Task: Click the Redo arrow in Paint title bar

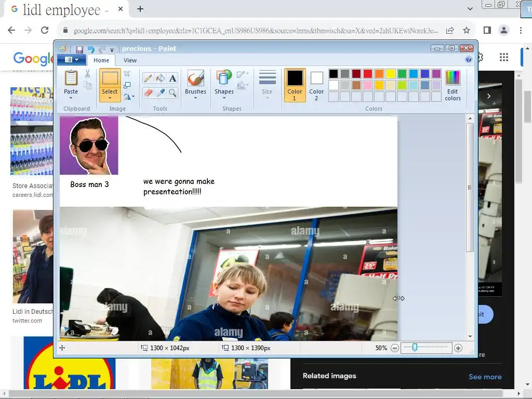Action: 102,49
